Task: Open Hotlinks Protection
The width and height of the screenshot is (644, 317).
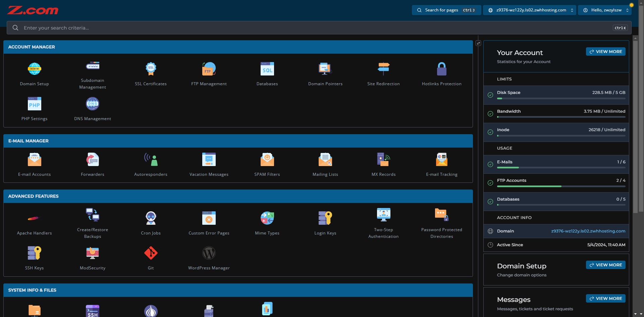Action: [442, 74]
